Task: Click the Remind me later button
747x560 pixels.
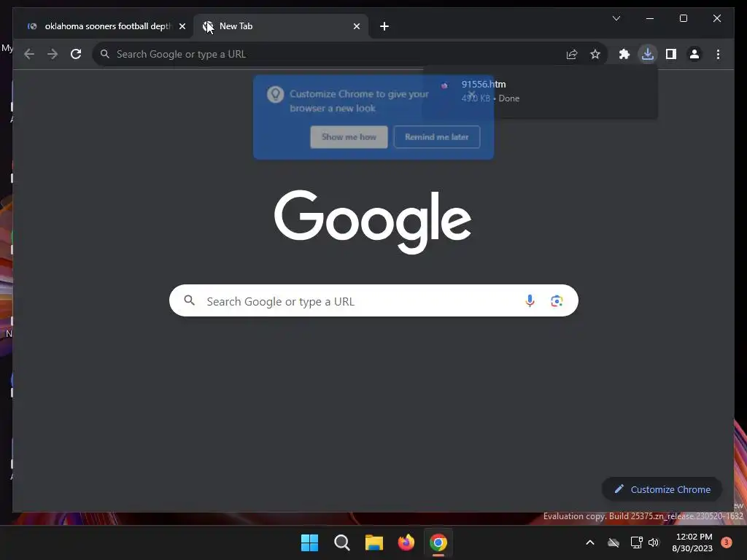Action: pos(437,137)
